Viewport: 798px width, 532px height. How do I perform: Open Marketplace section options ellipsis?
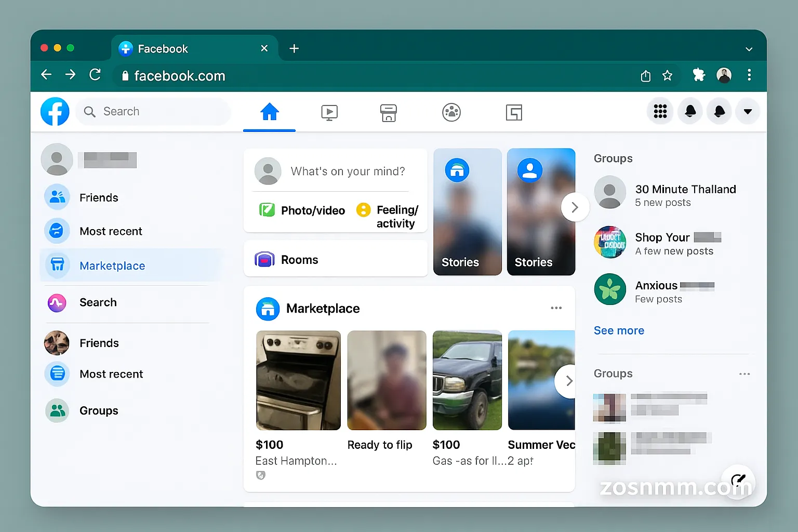[556, 308]
